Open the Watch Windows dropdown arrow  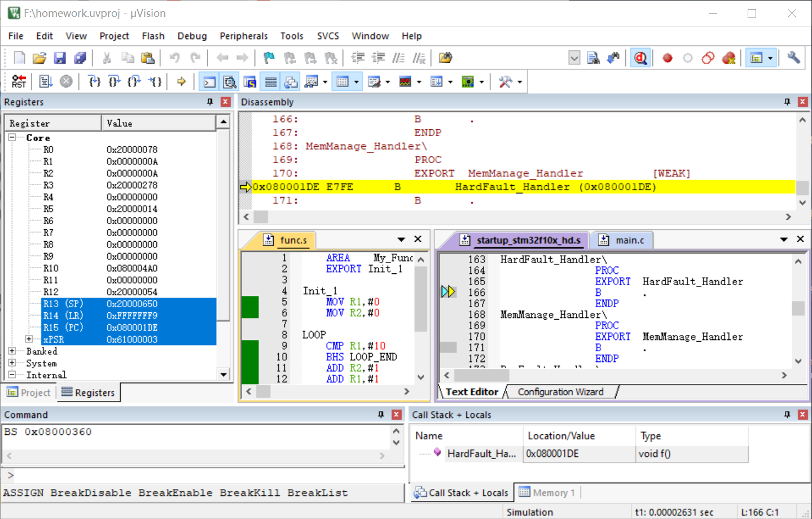click(325, 82)
